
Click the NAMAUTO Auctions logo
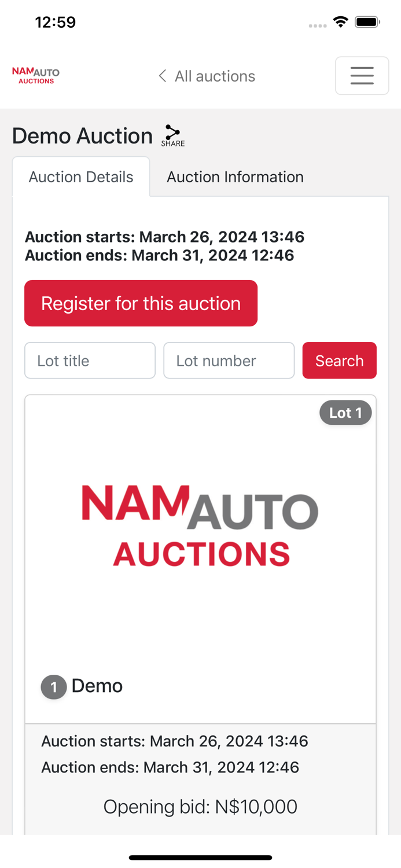coord(35,75)
